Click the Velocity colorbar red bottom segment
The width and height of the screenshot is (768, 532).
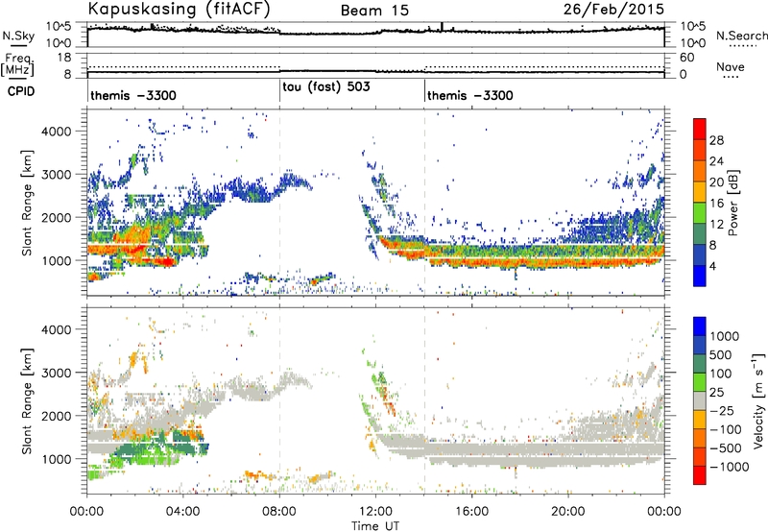pos(700,475)
